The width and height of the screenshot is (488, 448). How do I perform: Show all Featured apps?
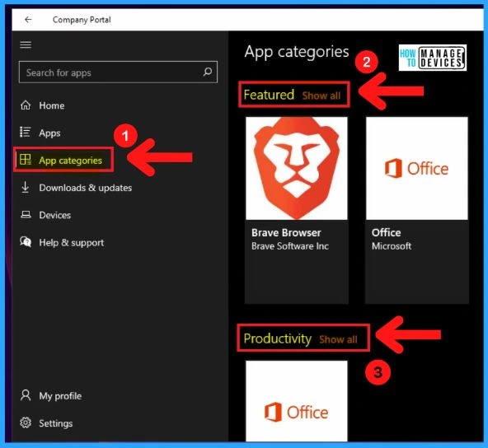click(x=321, y=96)
